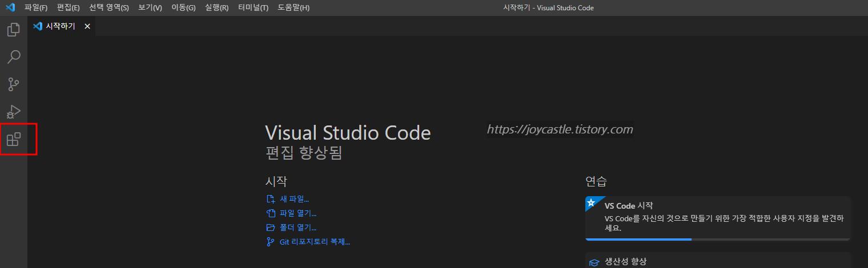Open the 터미널(T) menu

click(x=253, y=8)
